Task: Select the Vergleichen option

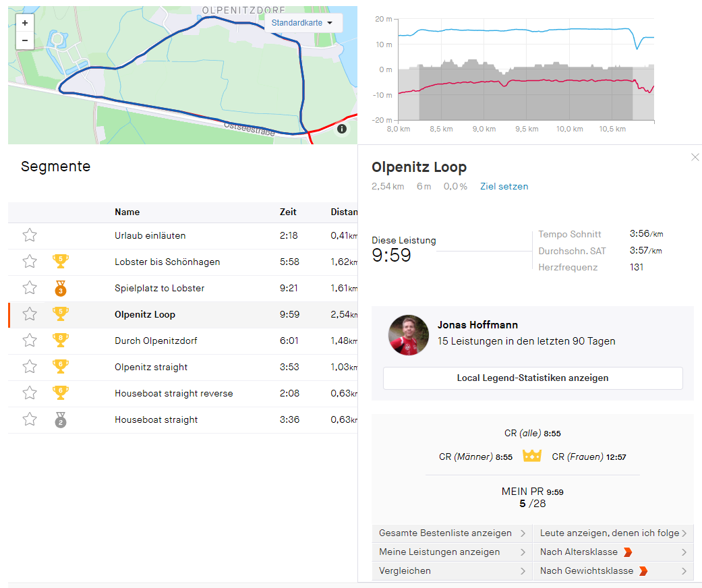Action: pyautogui.click(x=452, y=571)
